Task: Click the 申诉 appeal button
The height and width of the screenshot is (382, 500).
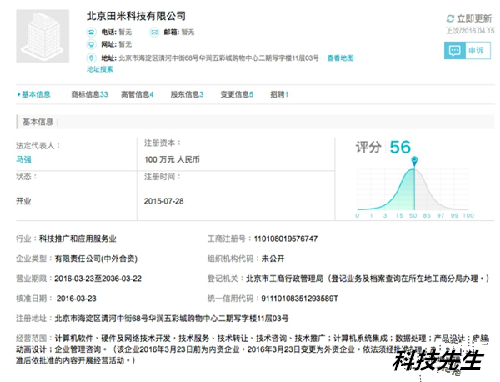Action: tap(467, 51)
